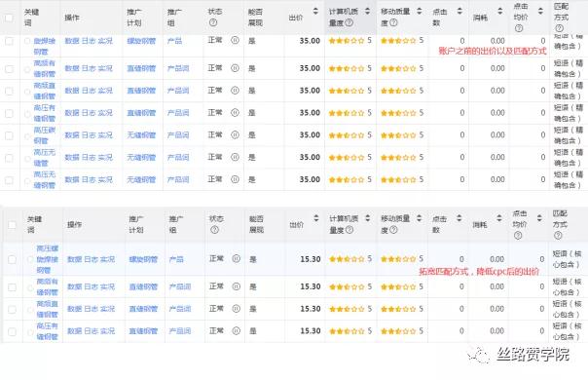Open the 高压无缝钢管 keyword link
Image resolution: width=588 pixels, height=380 pixels.
(x=44, y=179)
